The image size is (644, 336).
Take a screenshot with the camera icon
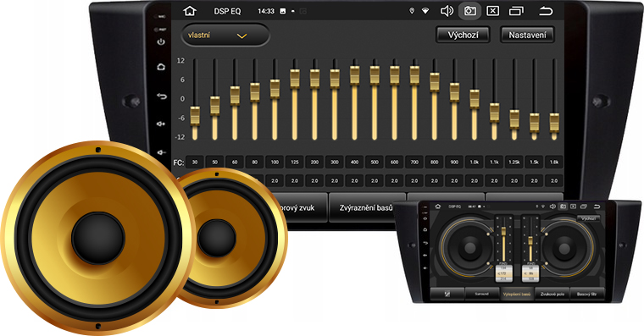tap(469, 11)
